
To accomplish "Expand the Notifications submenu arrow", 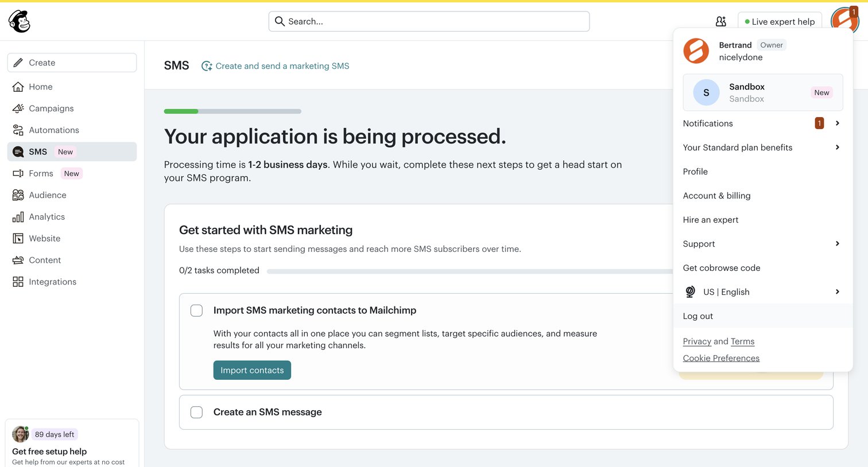I will [x=838, y=123].
